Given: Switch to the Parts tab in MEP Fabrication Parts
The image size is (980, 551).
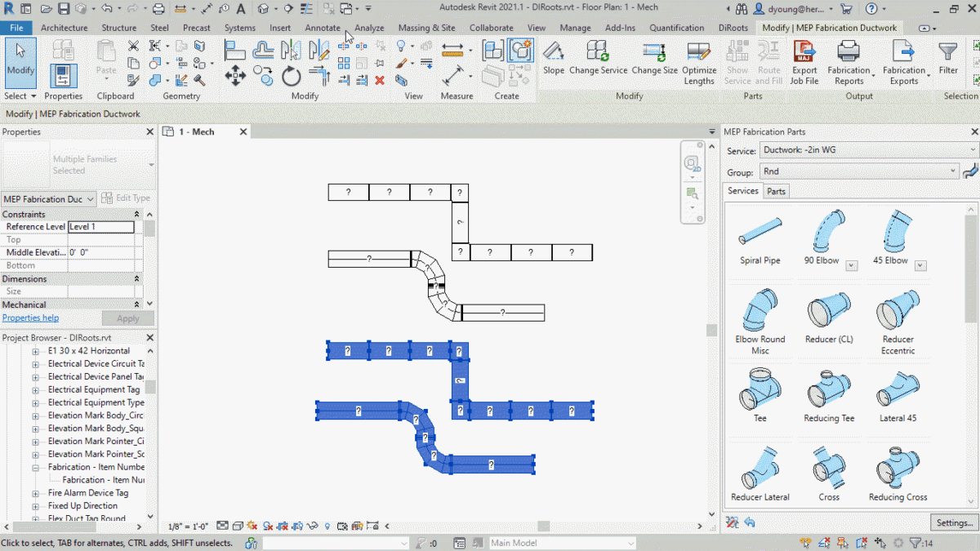Looking at the screenshot, I should point(776,191).
